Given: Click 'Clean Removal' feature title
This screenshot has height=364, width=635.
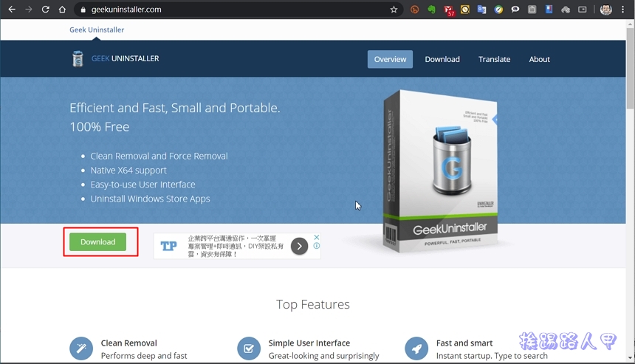Looking at the screenshot, I should (x=128, y=343).
